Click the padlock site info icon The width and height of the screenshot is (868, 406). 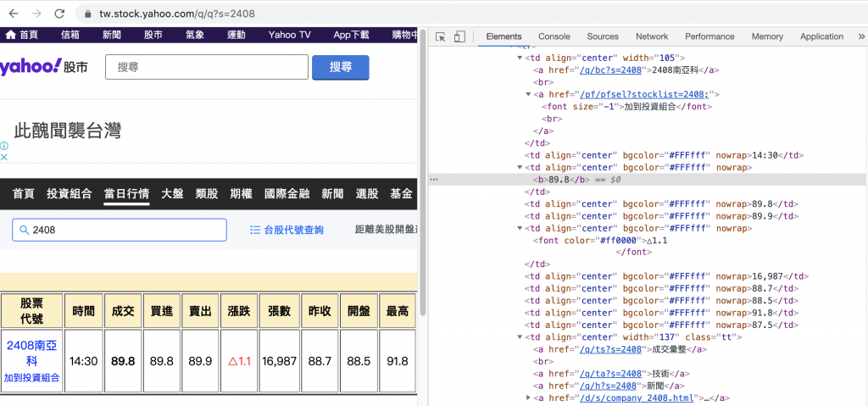(87, 14)
